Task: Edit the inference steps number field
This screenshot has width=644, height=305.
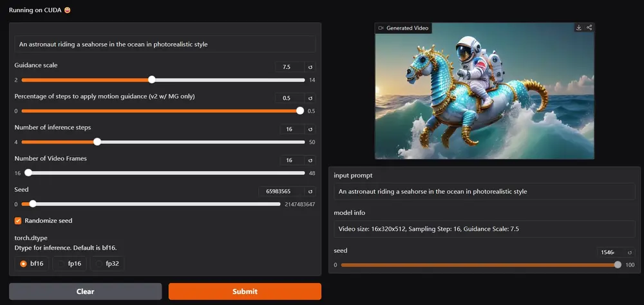Action: click(292, 129)
